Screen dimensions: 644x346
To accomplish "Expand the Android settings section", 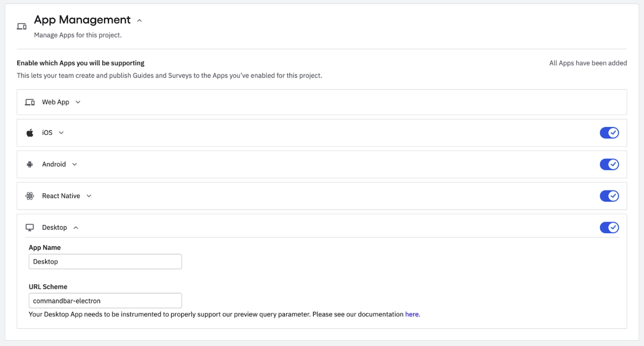I will pos(74,164).
